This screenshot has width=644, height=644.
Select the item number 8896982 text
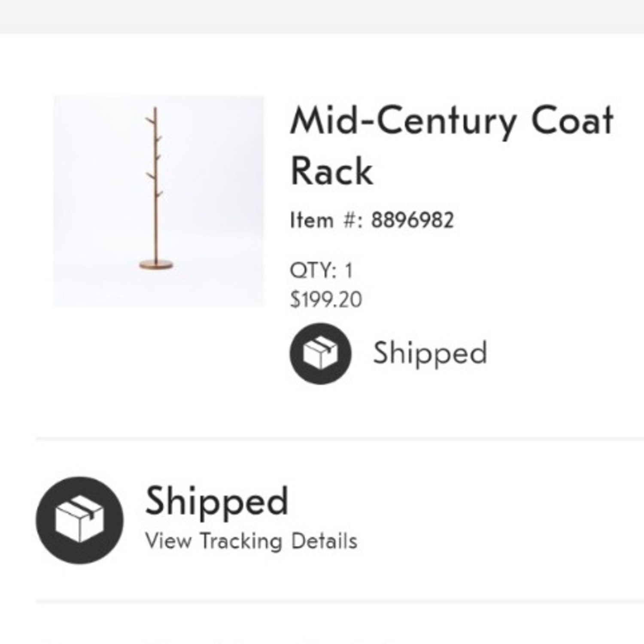click(x=374, y=220)
